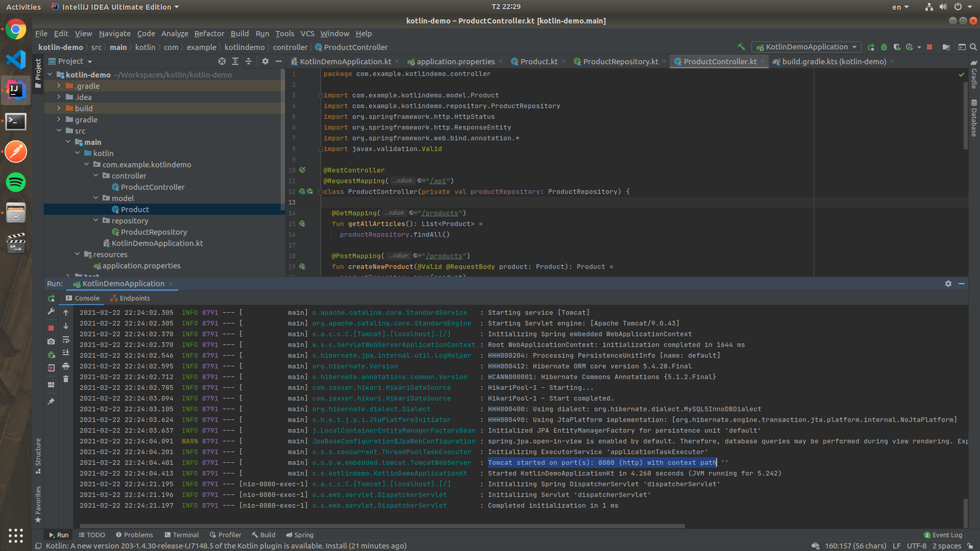This screenshot has width=980, height=551.
Task: Open KotlinDemoApplication run configuration dropdown
Action: pyautogui.click(x=807, y=47)
